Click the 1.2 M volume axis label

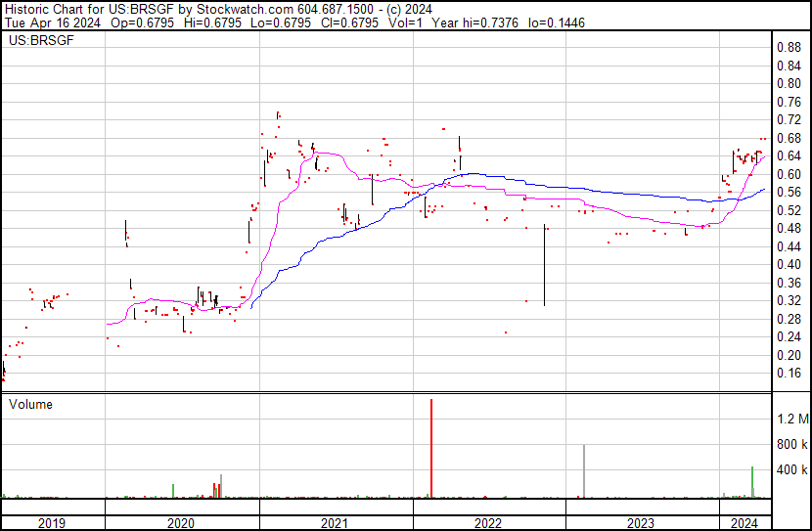pyautogui.click(x=791, y=419)
